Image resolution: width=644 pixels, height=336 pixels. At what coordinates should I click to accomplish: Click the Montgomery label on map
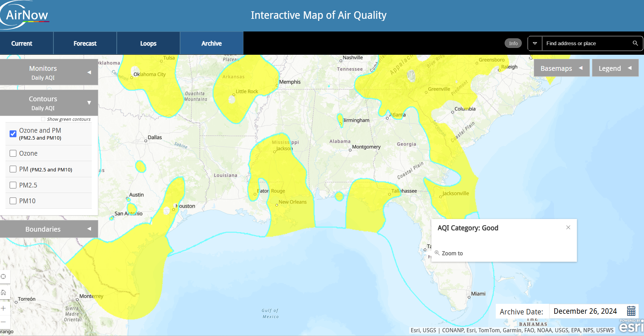pyautogui.click(x=366, y=147)
